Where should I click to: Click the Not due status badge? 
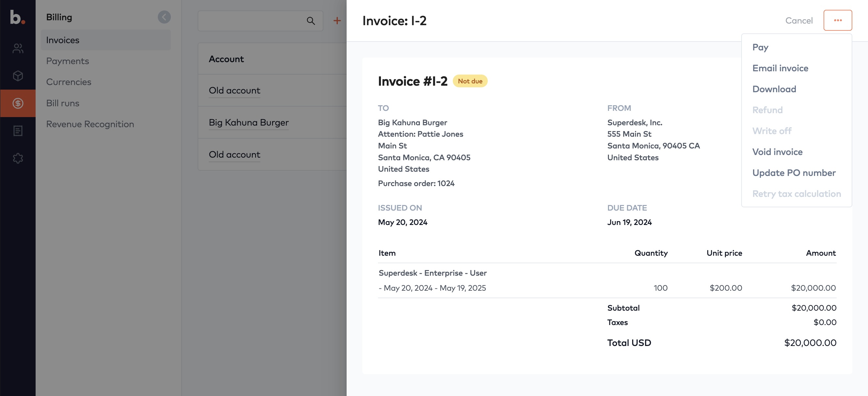[470, 81]
